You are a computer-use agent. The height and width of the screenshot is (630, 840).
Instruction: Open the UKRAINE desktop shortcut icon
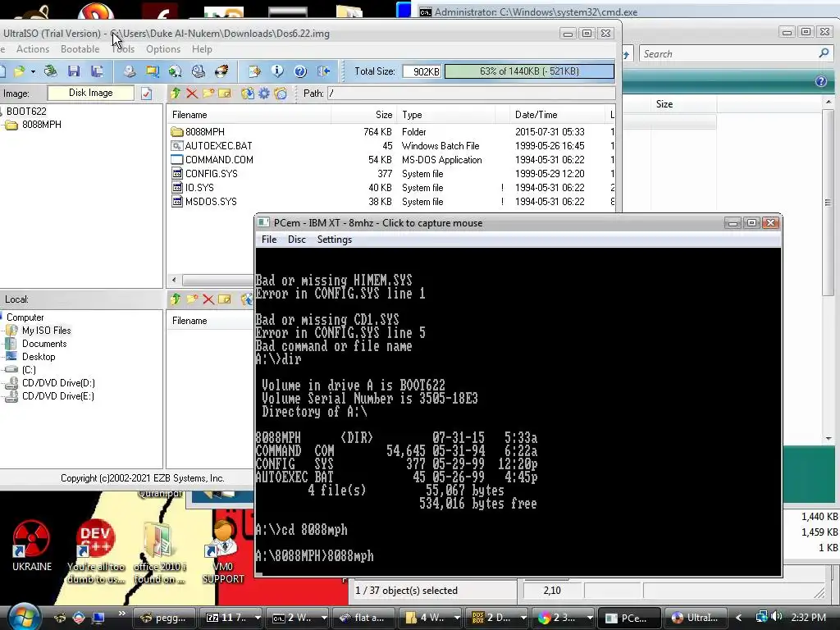click(32, 546)
